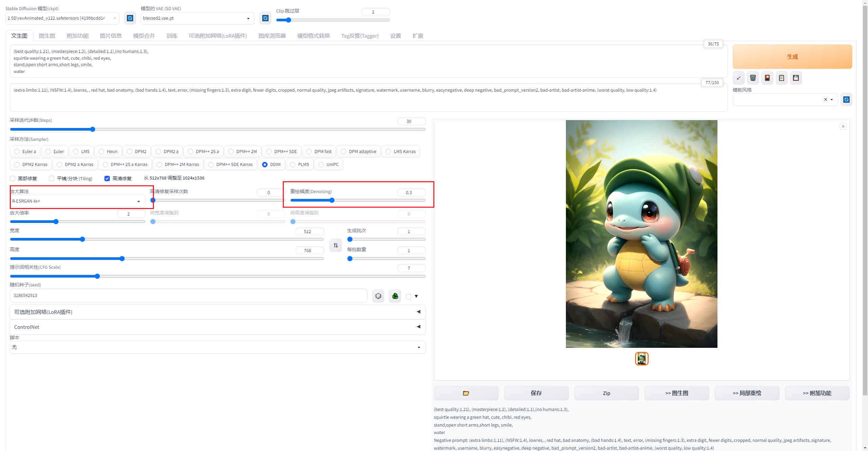The width and height of the screenshot is (868, 451).
Task: Click the clipboard apply-style icon
Action: (781, 78)
